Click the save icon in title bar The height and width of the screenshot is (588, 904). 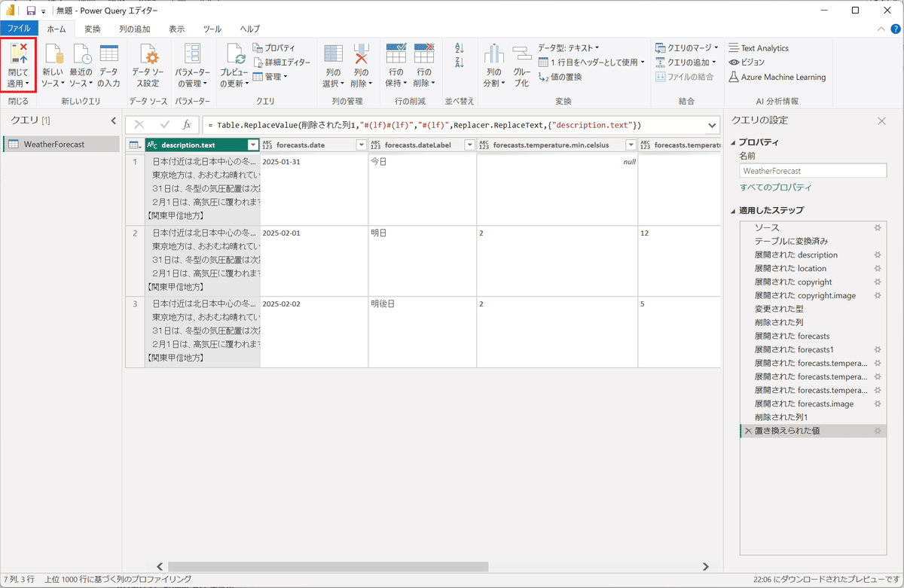(31, 11)
